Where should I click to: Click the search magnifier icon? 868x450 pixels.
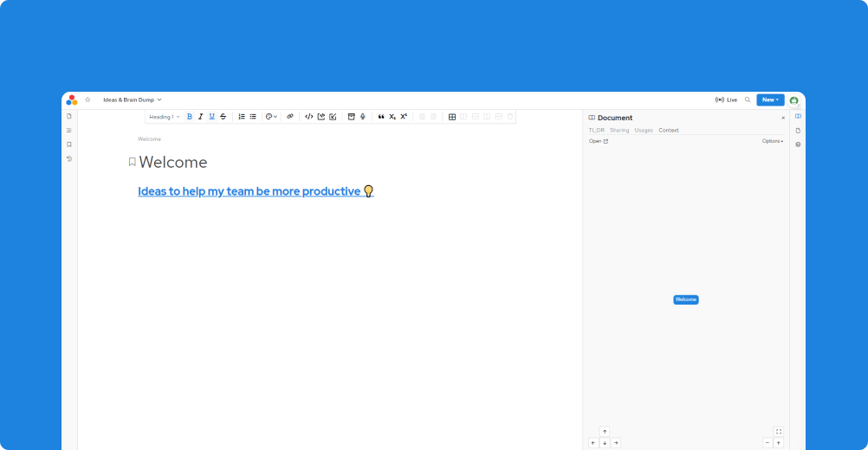[748, 100]
